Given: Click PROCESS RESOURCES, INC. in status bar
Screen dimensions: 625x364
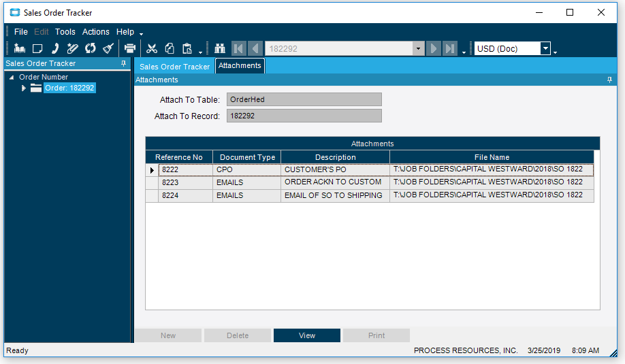Looking at the screenshot, I should pos(466,350).
